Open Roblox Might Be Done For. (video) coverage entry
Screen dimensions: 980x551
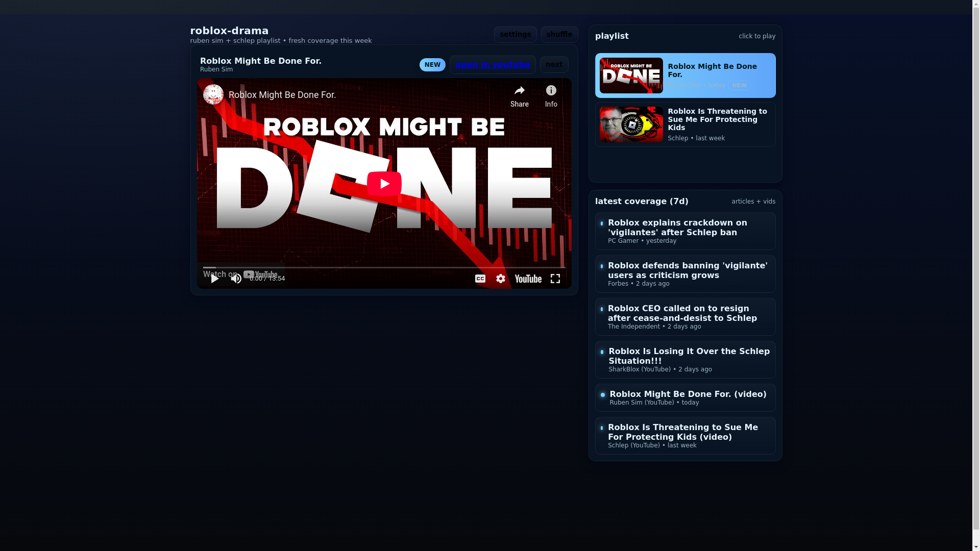pos(685,397)
